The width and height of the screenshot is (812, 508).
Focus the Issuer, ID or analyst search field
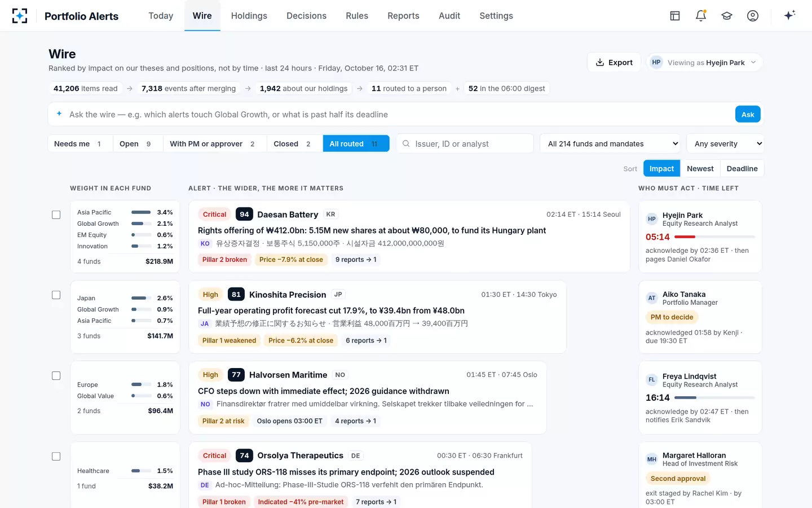pos(465,144)
